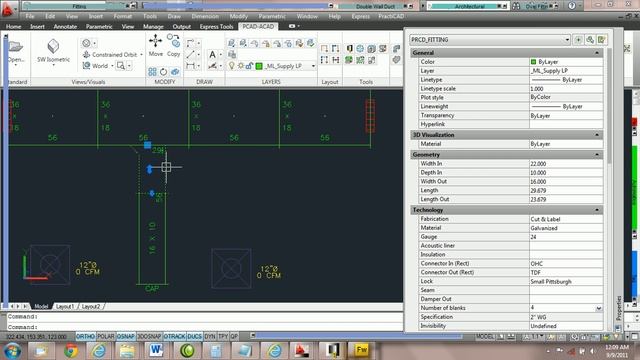Click the last icon in Layers top row

pos(311,43)
